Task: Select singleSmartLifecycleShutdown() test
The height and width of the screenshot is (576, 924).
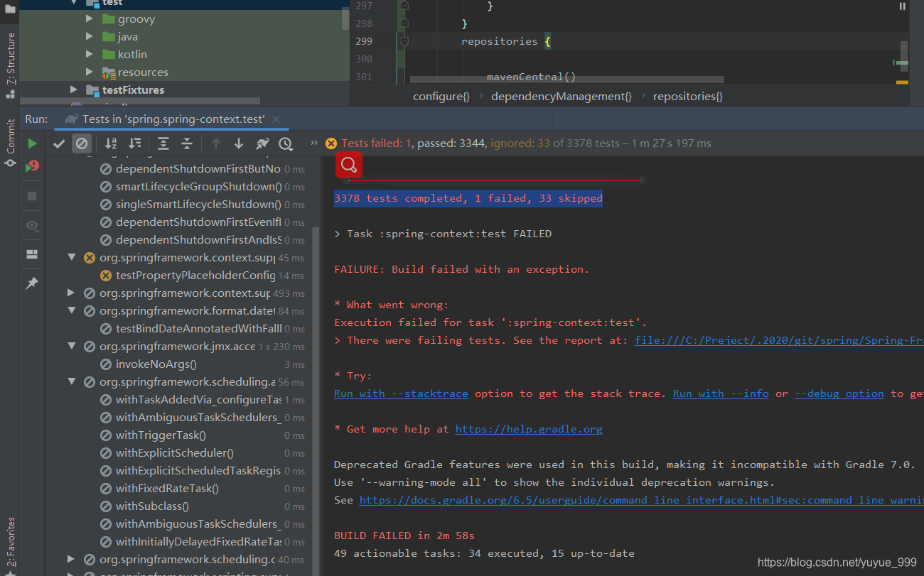Action: (199, 205)
